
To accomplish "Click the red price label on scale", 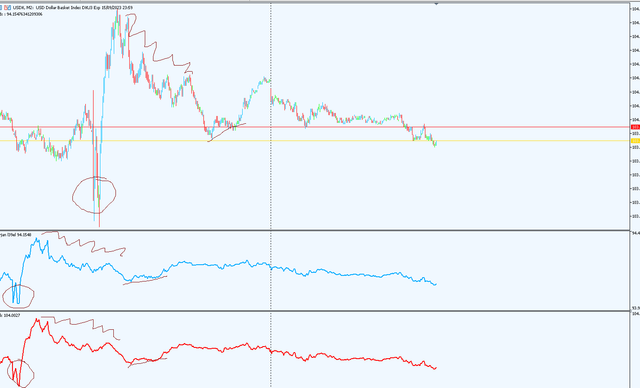I will pyautogui.click(x=636, y=127).
